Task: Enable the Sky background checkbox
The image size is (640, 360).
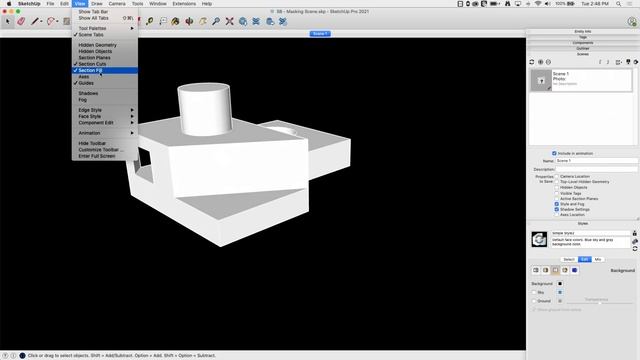Action: point(534,293)
